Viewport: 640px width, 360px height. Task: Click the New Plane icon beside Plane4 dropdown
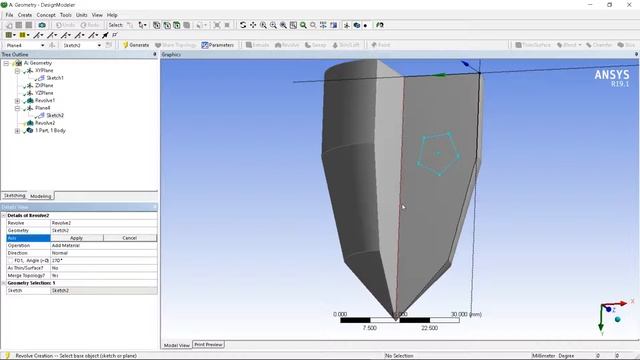52,45
